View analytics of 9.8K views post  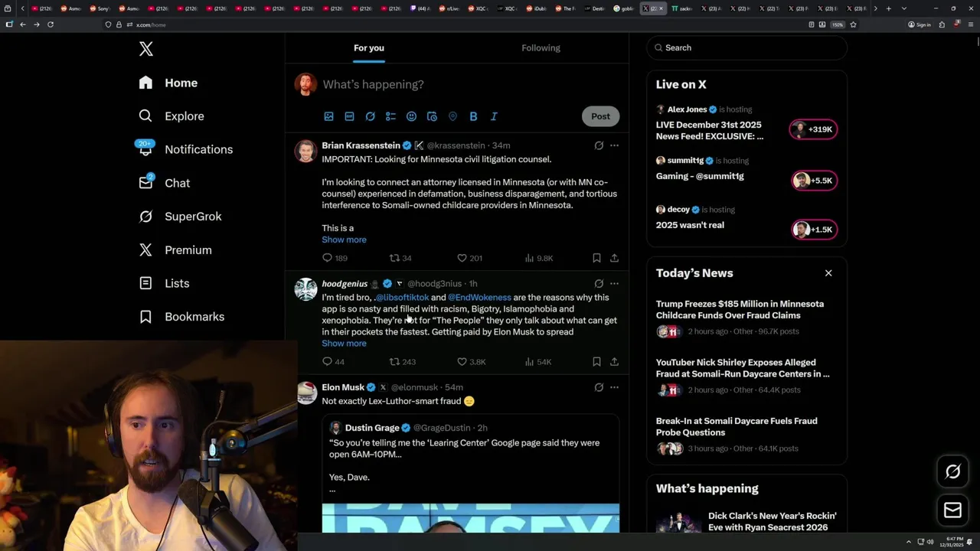tap(538, 259)
